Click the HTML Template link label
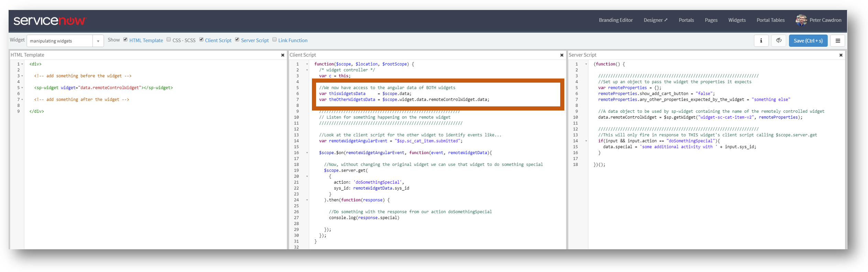868x272 pixels. pos(146,40)
